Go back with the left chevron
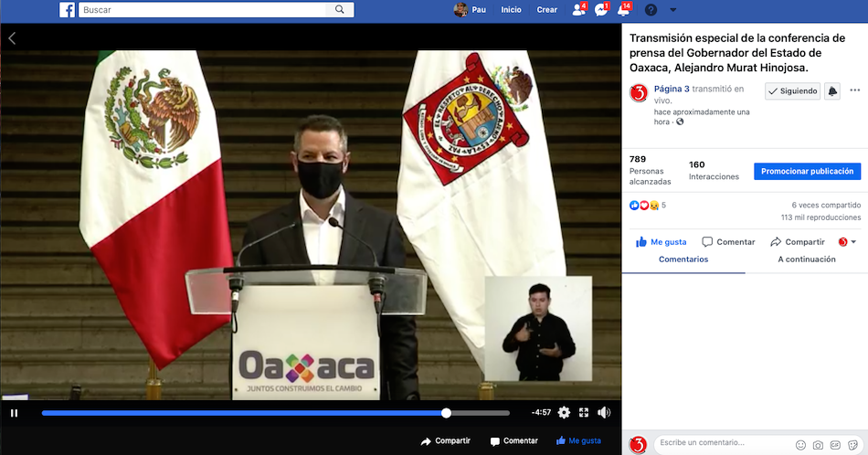 pos(12,37)
